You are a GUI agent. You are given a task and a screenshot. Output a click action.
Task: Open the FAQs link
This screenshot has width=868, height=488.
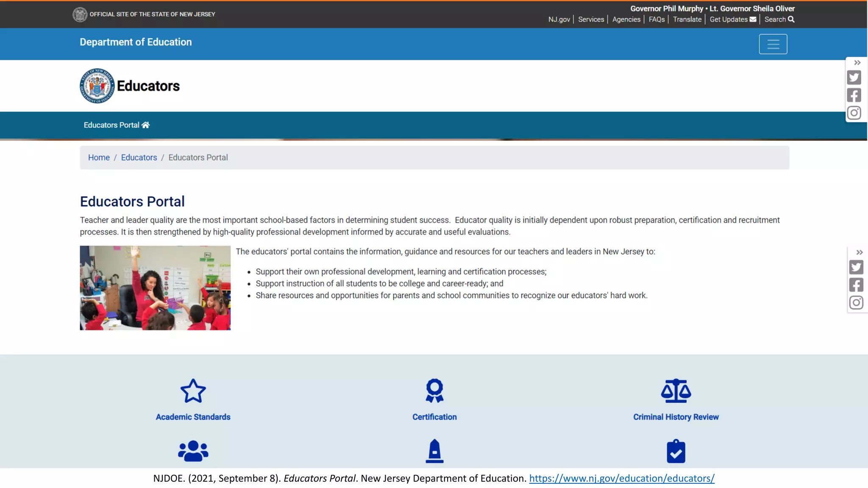[x=657, y=19]
